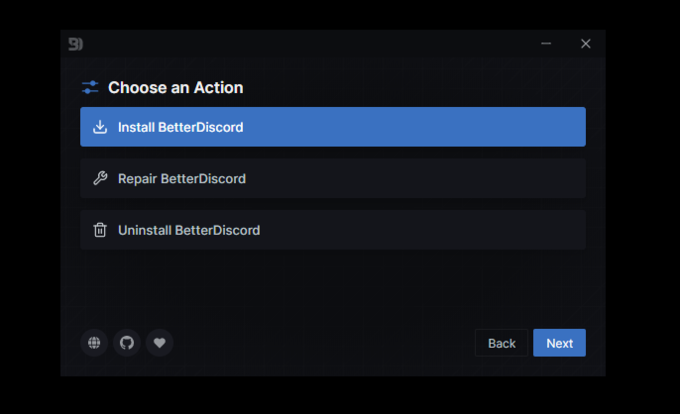Open the website globe icon
Viewport: 680px width, 414px height.
tap(94, 343)
